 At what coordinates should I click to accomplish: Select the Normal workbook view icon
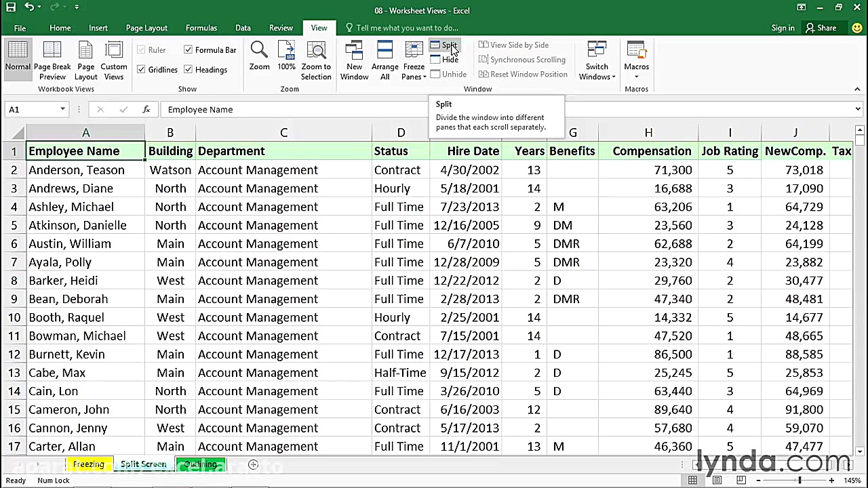(18, 58)
